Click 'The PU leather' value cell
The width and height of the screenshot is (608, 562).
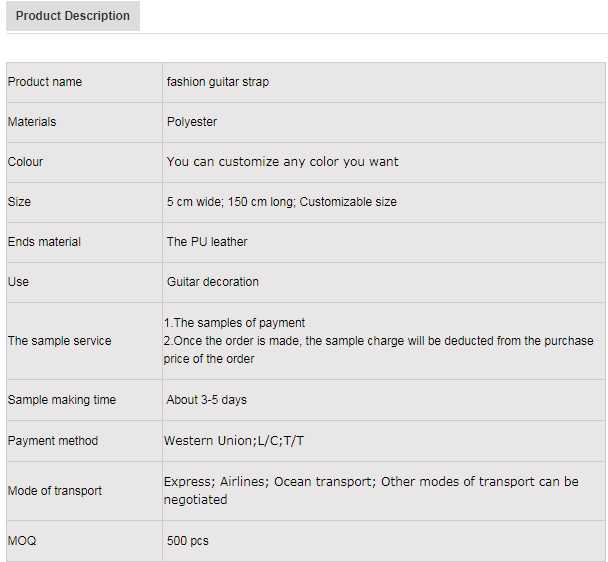pos(207,242)
